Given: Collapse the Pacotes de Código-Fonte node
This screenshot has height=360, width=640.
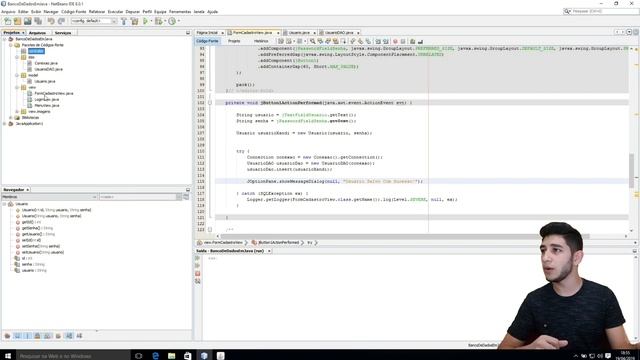Looking at the screenshot, I should (x=11, y=45).
